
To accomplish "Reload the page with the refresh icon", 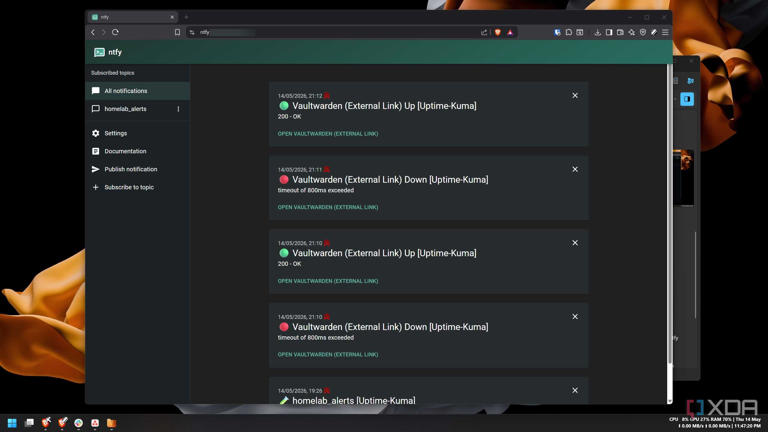I will [x=115, y=32].
